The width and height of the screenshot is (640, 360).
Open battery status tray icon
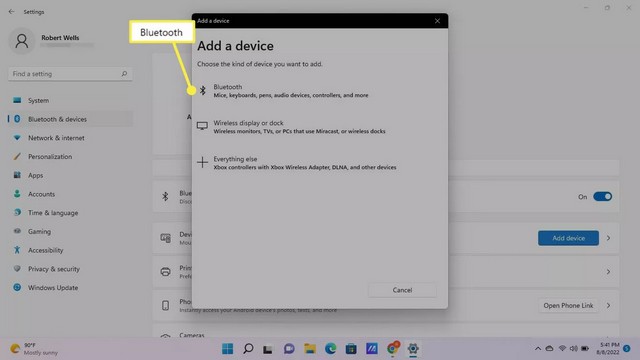pos(585,349)
